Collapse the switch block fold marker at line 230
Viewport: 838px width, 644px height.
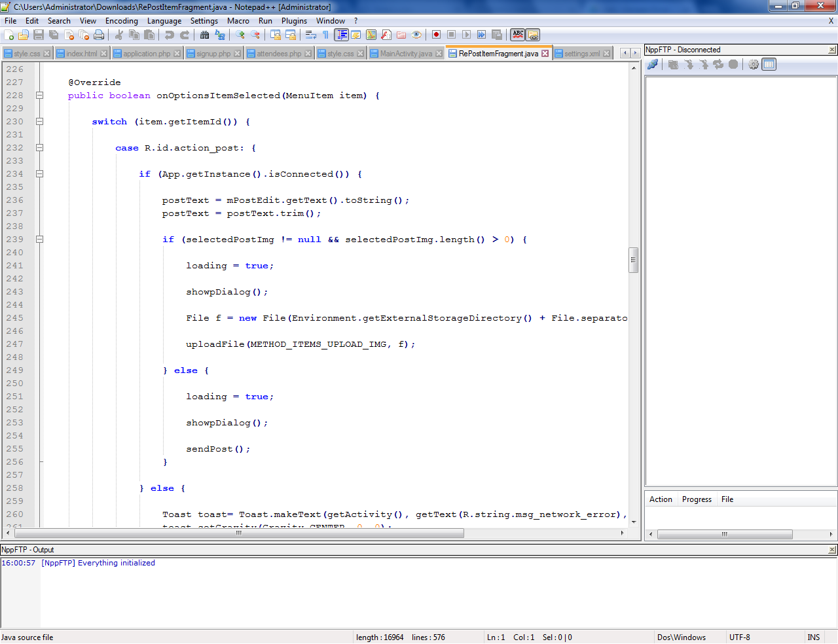[39, 122]
